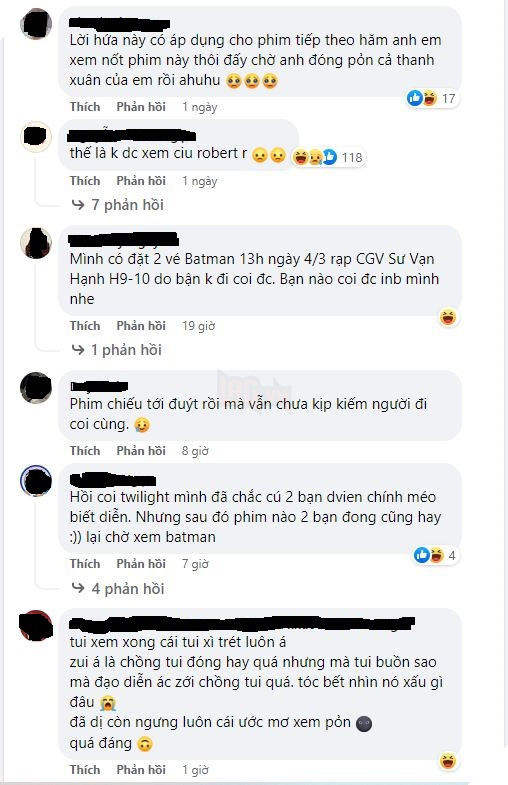Open avatar of 'ciu robert' commenter
508x785 pixels.
(x=36, y=136)
